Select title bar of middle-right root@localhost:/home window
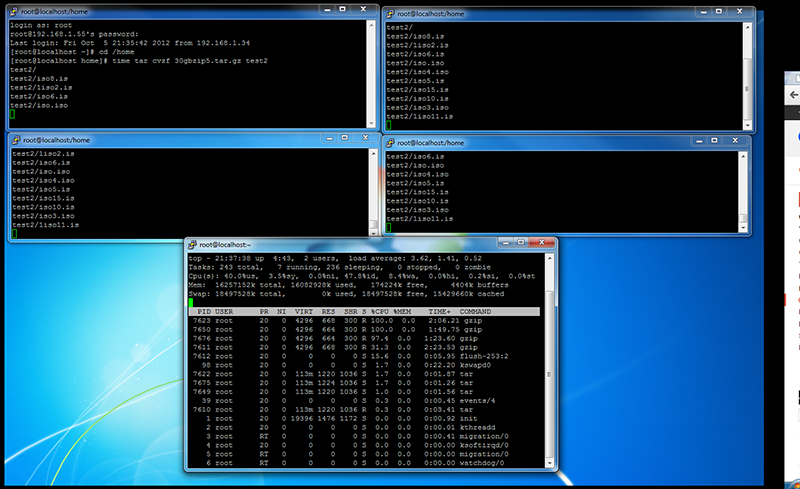 point(550,143)
